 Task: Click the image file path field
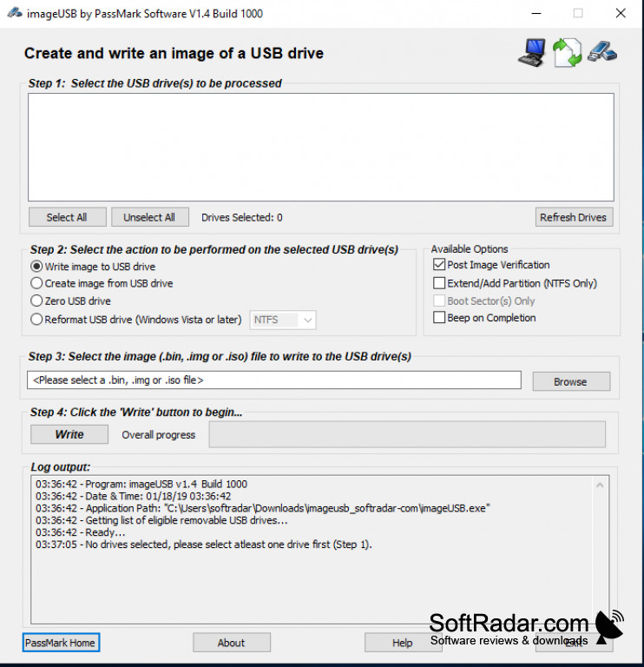274,380
